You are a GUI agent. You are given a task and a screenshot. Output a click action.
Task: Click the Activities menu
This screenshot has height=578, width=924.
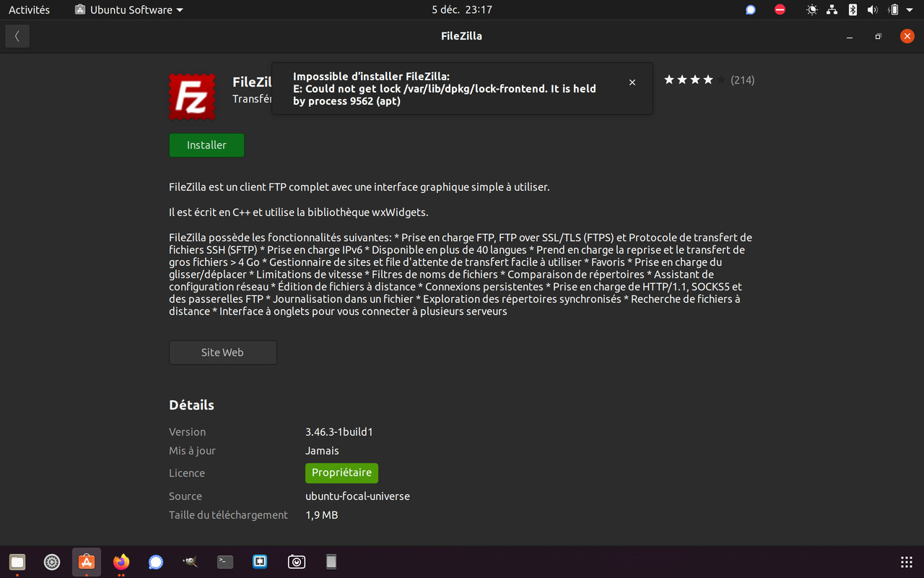point(29,9)
